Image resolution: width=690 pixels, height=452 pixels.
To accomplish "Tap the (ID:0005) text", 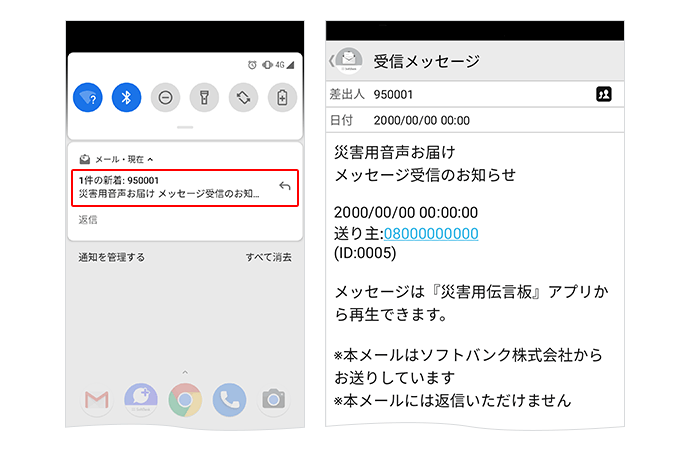I will (x=365, y=253).
